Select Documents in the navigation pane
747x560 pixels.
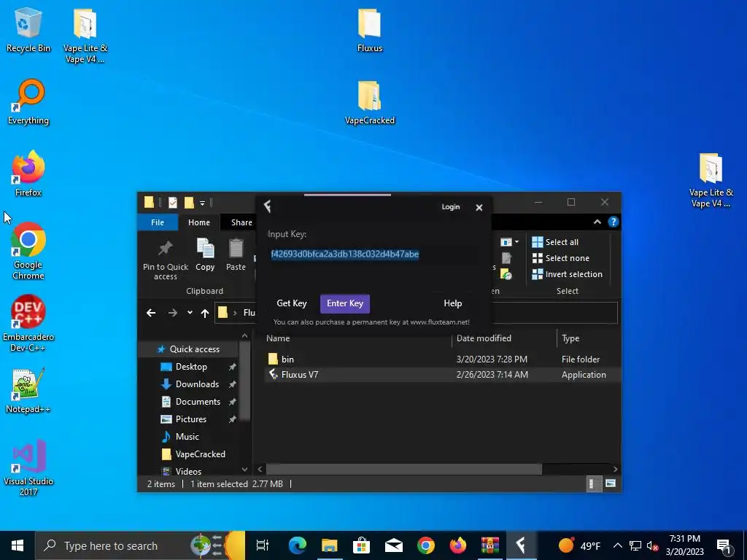coord(198,402)
